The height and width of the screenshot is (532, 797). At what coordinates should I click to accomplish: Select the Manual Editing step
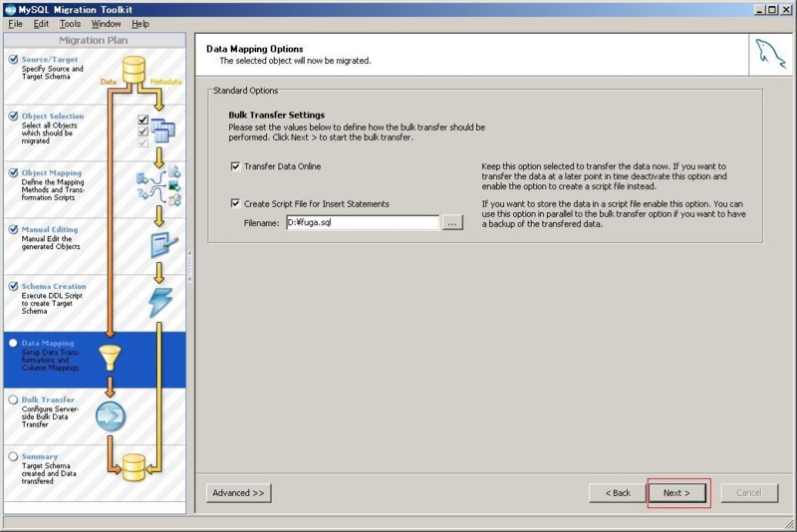coord(95,247)
